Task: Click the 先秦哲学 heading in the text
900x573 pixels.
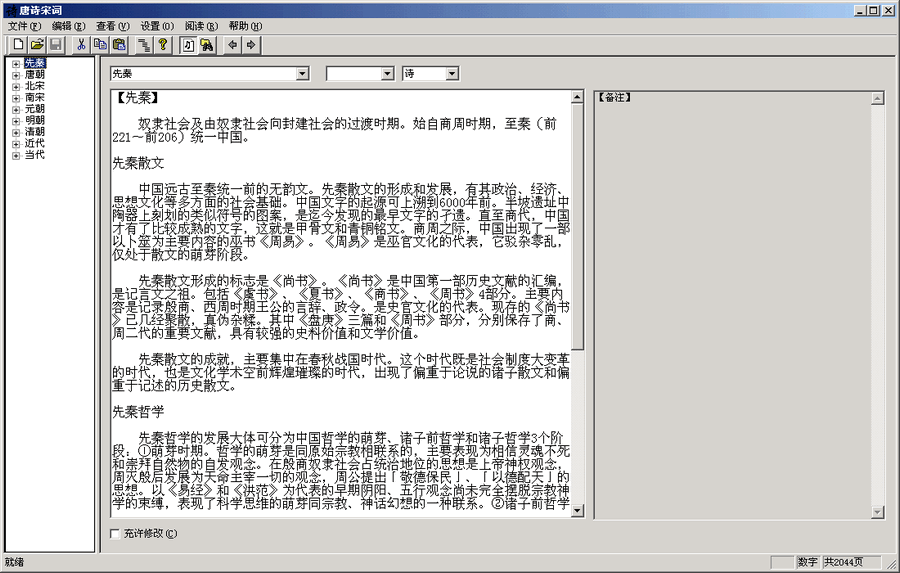Action: click(138, 411)
